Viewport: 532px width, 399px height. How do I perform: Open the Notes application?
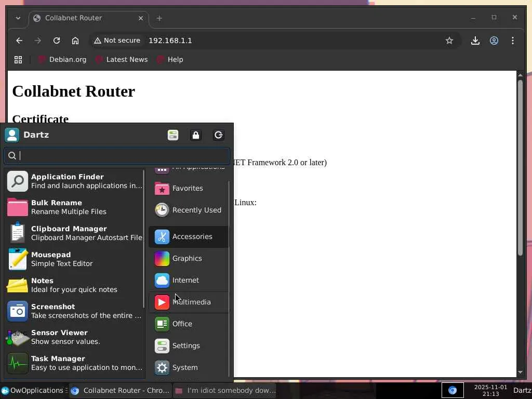[x=75, y=285]
